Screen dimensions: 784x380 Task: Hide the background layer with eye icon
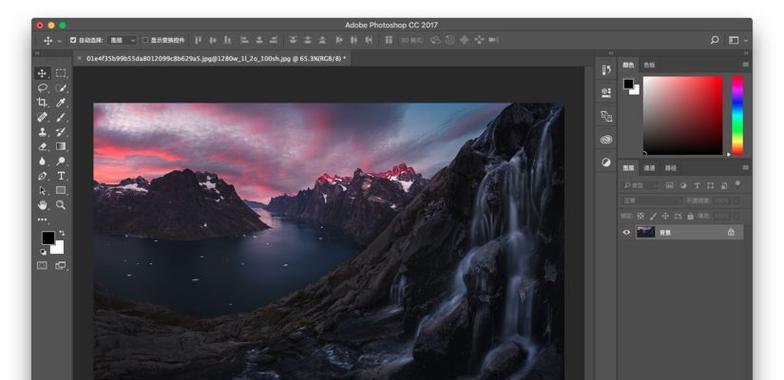(626, 232)
